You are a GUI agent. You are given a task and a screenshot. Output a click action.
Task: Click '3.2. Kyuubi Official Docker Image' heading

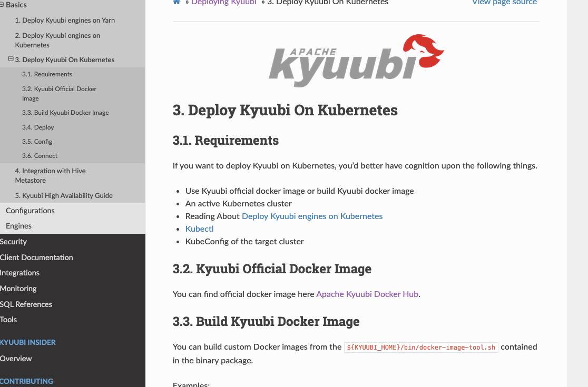[x=272, y=269]
